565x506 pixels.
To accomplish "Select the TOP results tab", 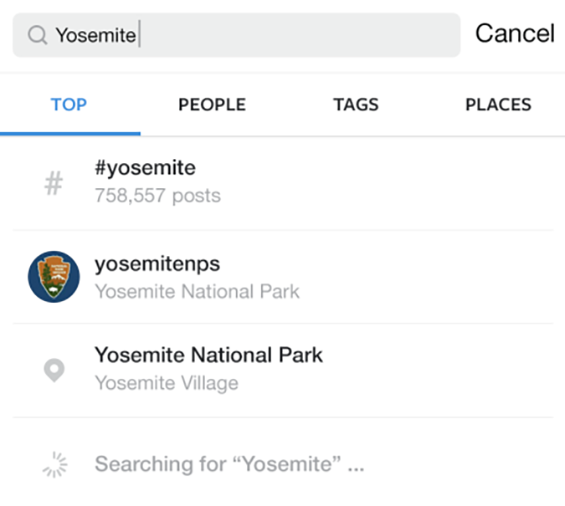I will click(69, 105).
